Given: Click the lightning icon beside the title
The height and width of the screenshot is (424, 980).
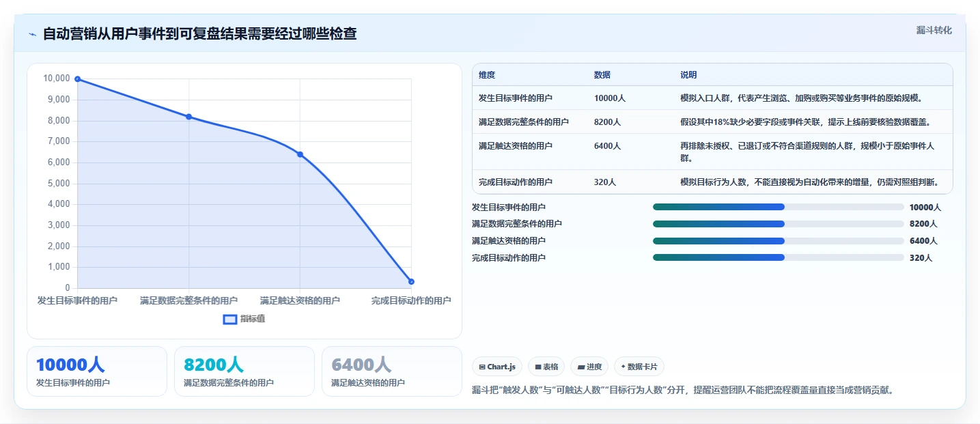Looking at the screenshot, I should 32,34.
